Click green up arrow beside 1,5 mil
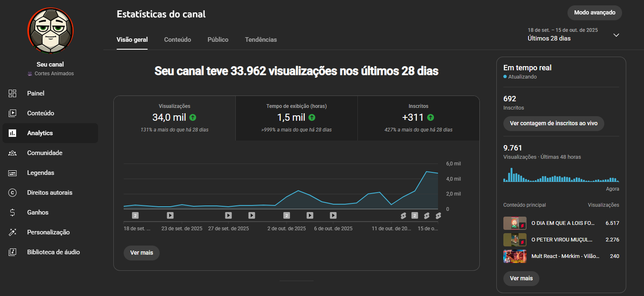This screenshot has height=296, width=644. [312, 117]
